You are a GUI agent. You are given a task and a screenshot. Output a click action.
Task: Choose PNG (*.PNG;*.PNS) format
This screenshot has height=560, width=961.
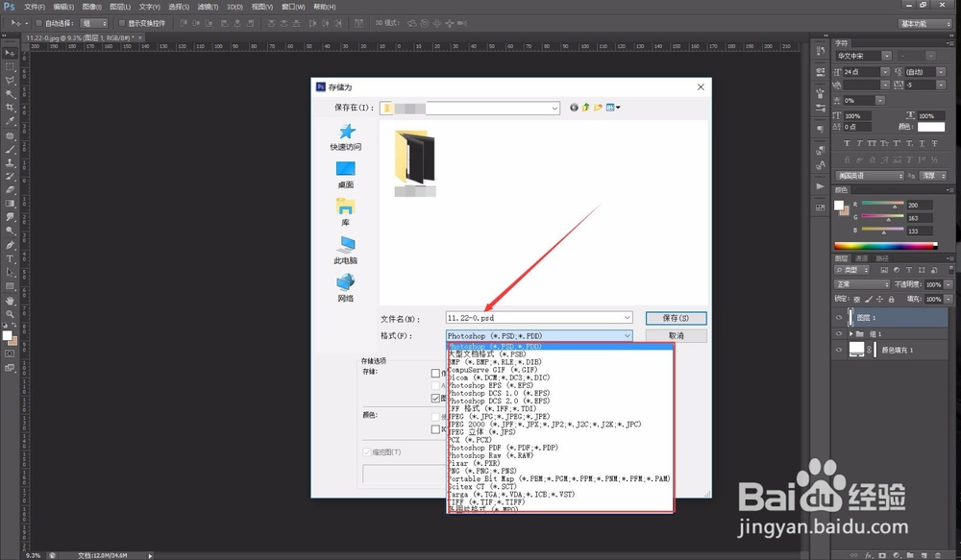(559, 472)
